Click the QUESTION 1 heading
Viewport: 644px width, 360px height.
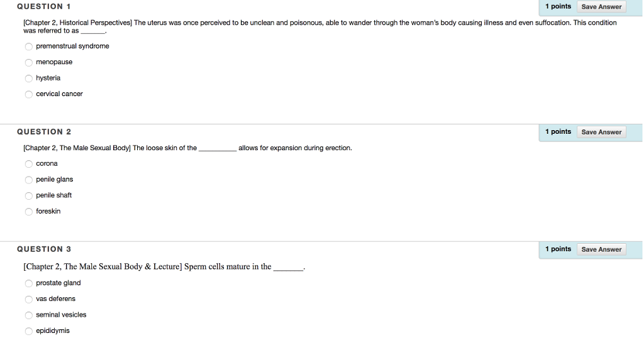coord(44,6)
